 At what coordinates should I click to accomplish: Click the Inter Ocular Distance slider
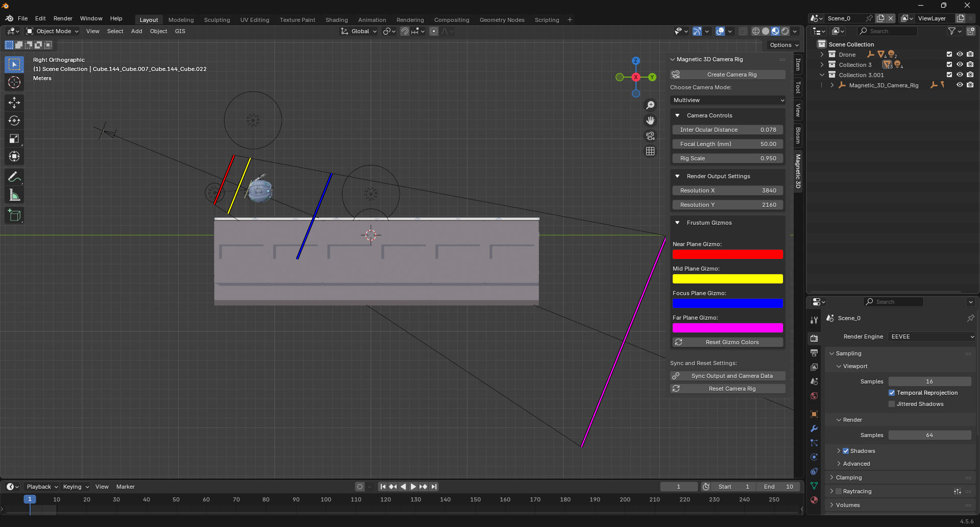click(728, 130)
